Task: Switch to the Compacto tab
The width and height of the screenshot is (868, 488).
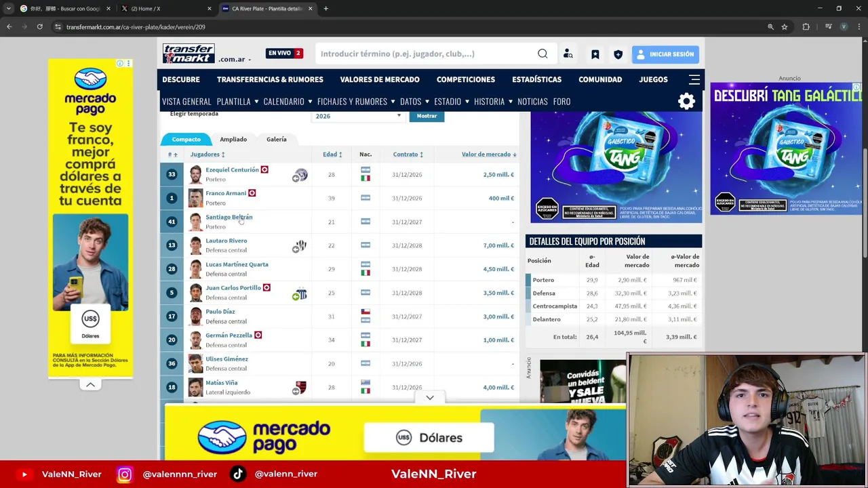Action: 186,139
